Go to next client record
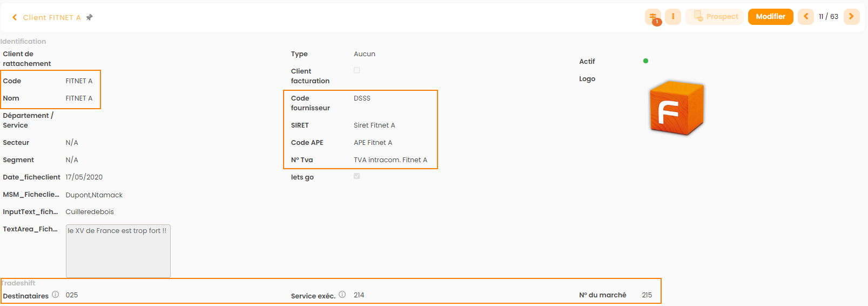 (851, 17)
